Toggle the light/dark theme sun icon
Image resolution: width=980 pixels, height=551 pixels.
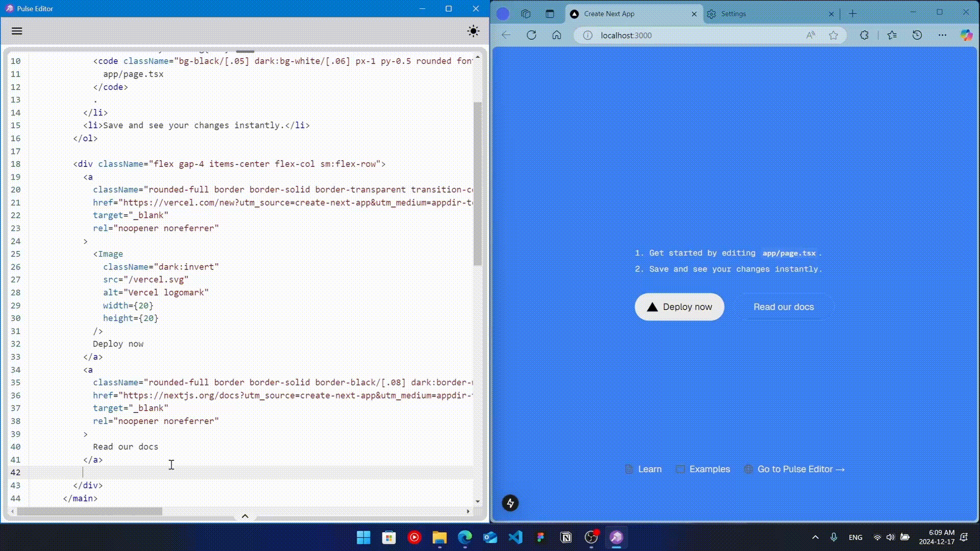pos(473,31)
